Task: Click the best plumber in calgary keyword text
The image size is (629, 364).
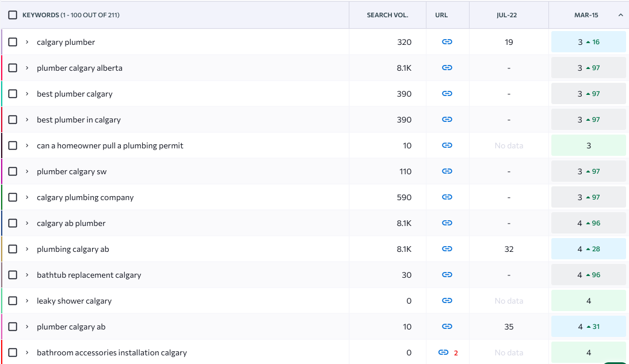Action: click(79, 120)
